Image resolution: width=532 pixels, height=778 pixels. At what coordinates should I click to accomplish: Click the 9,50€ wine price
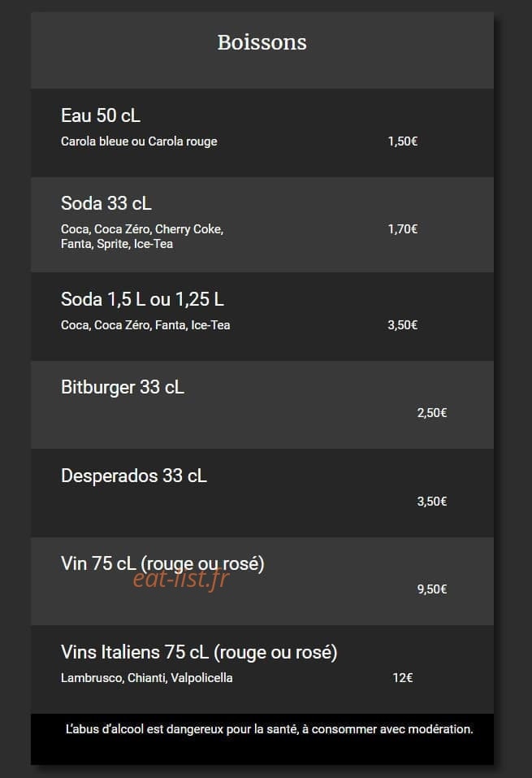(x=432, y=589)
